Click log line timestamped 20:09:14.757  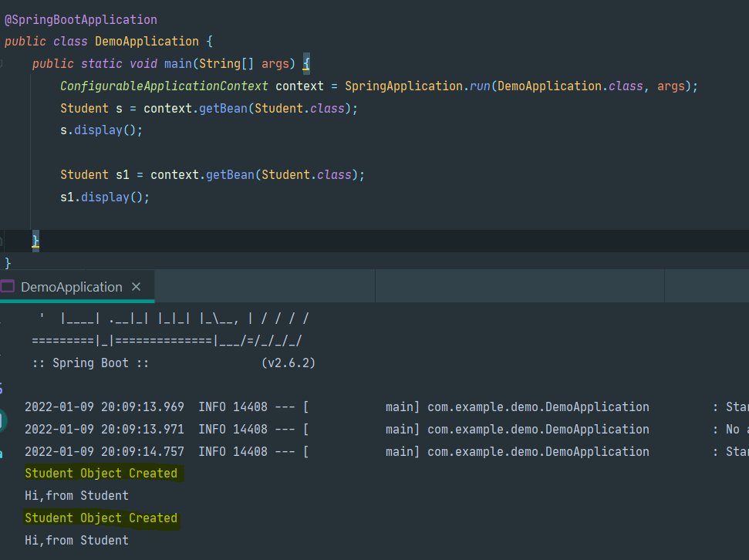pyautogui.click(x=104, y=452)
